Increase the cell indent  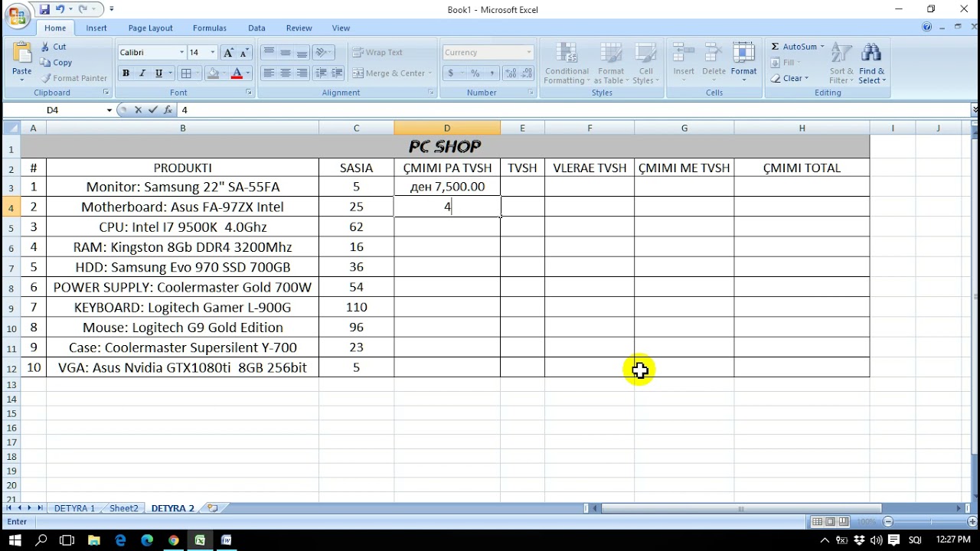pyautogui.click(x=337, y=73)
